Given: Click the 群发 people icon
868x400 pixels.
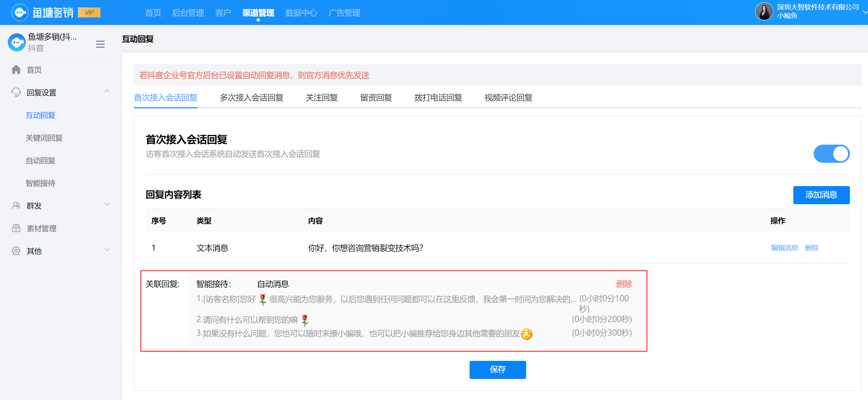Looking at the screenshot, I should pos(16,206).
